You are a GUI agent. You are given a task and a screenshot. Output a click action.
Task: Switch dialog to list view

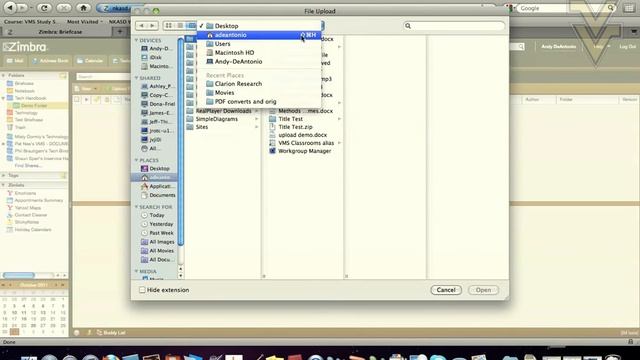click(x=180, y=26)
